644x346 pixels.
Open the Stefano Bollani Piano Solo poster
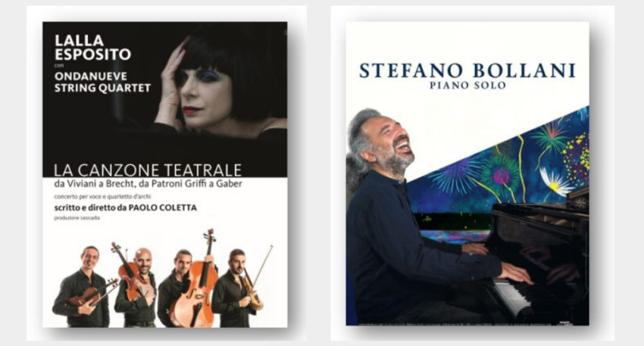pos(467,173)
